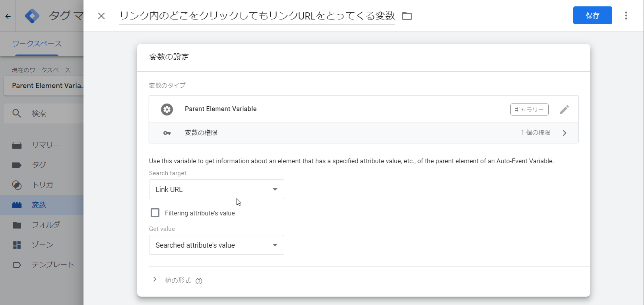Click the key icon for 変数の権限
Screen dimensions: 644x305
[x=167, y=133]
